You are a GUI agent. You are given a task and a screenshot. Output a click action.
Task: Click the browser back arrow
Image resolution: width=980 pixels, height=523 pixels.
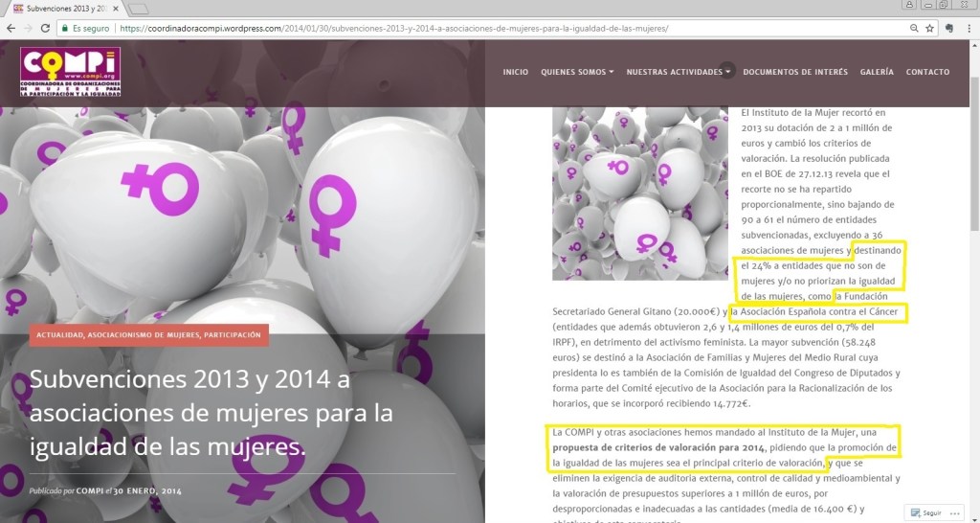[10, 29]
